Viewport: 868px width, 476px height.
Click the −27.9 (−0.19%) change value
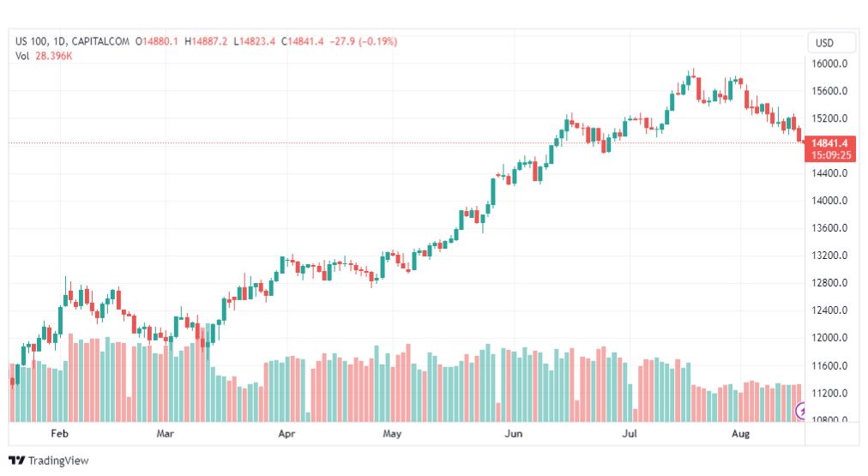coord(364,41)
